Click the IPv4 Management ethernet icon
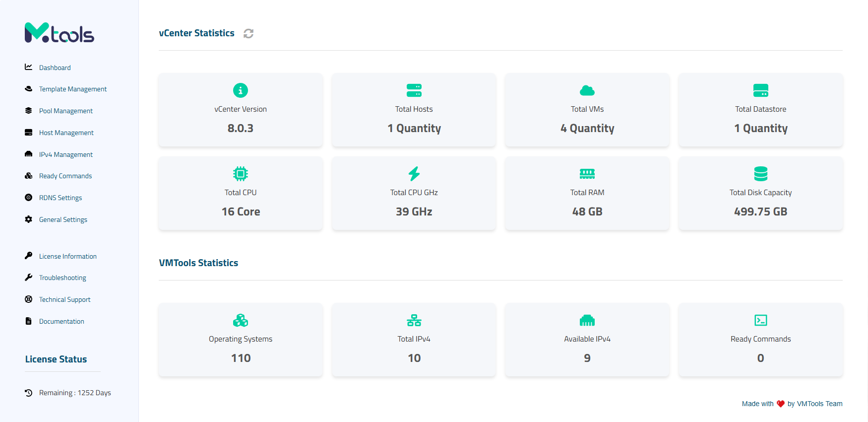The image size is (868, 422). point(29,154)
